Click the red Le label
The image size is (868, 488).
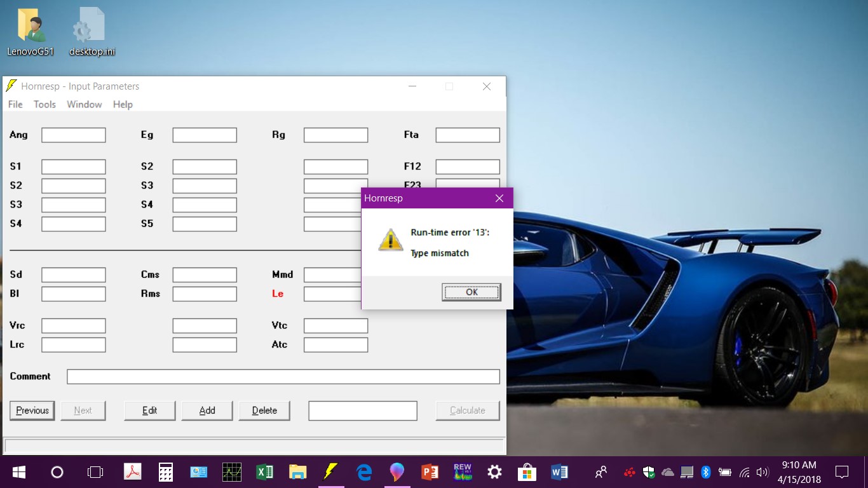pos(278,294)
